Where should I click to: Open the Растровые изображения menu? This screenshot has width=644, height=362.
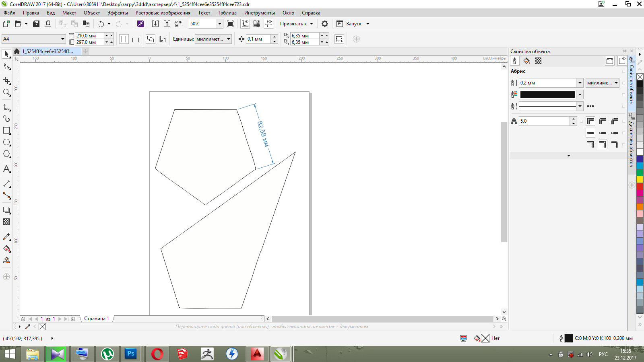(163, 13)
